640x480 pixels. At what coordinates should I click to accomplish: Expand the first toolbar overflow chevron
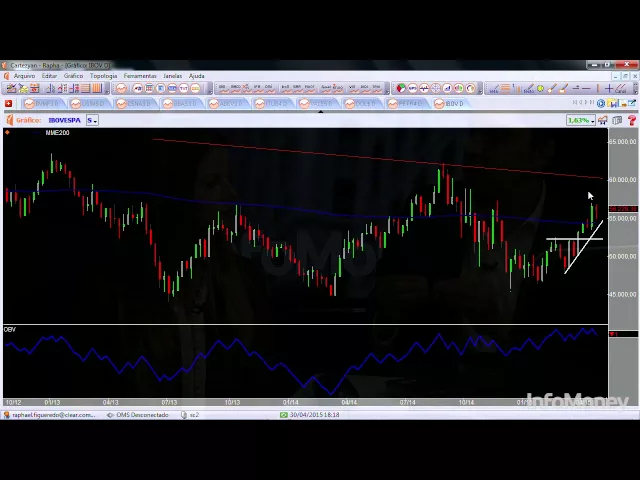(107, 88)
